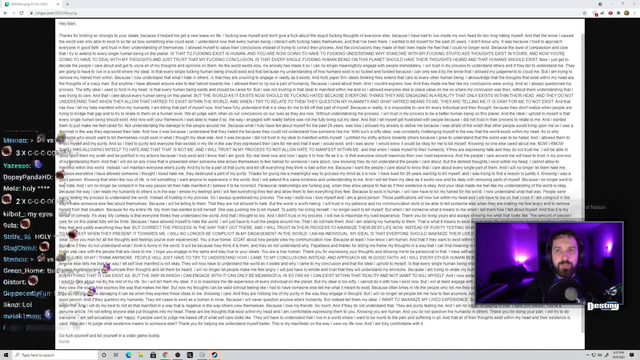Open File Explorer from taskbar
640x360 pixels.
[141, 355]
